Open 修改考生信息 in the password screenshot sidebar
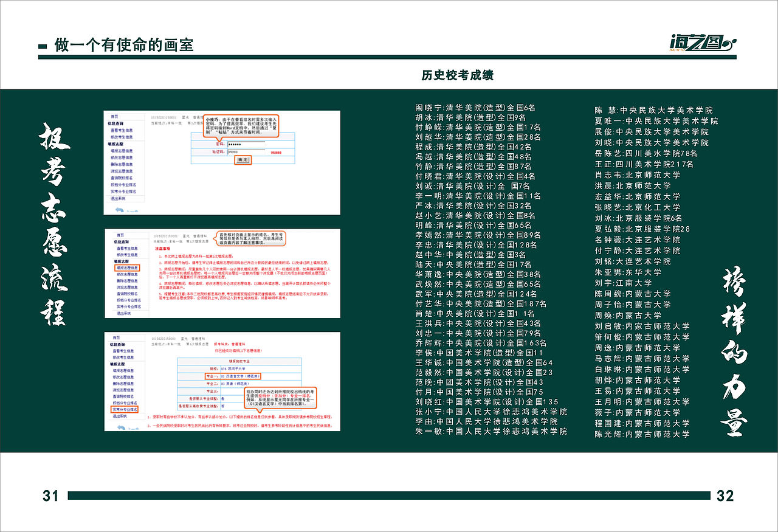The image size is (778, 532). 122,137
